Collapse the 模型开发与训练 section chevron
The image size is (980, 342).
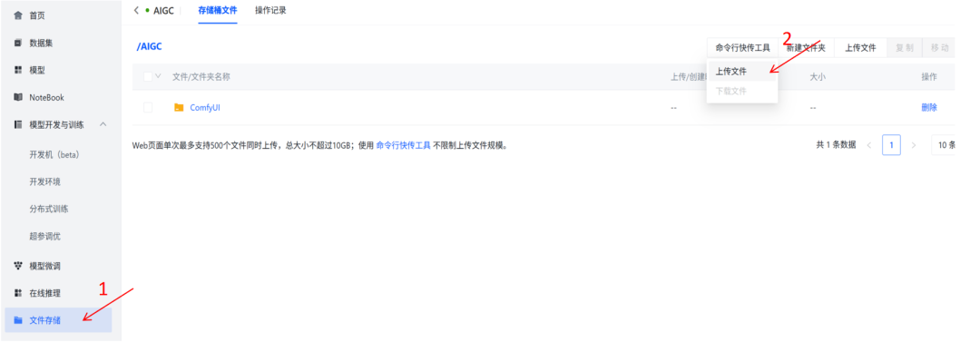point(103,124)
